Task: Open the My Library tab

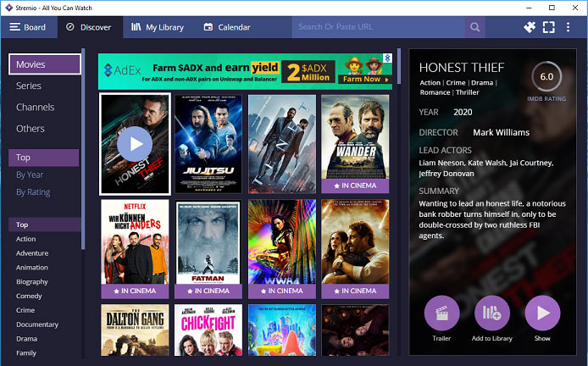Action: (158, 27)
